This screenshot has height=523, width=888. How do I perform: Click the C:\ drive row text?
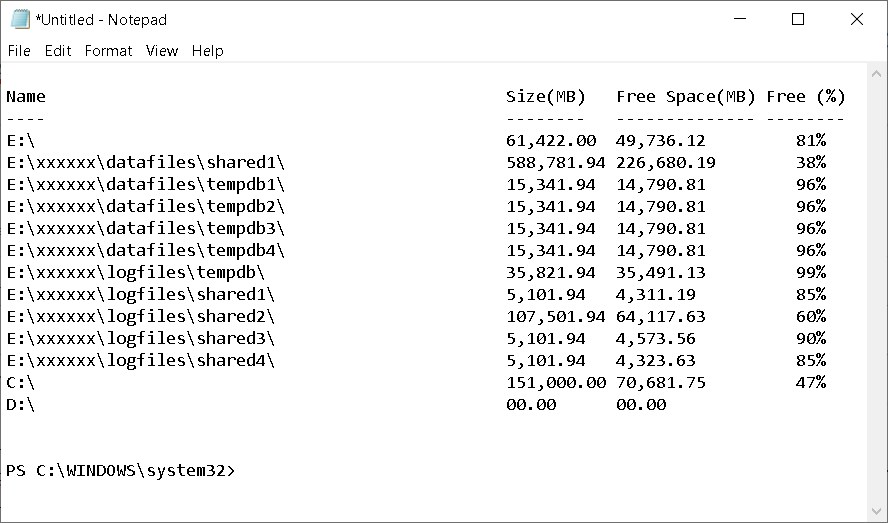click(21, 383)
